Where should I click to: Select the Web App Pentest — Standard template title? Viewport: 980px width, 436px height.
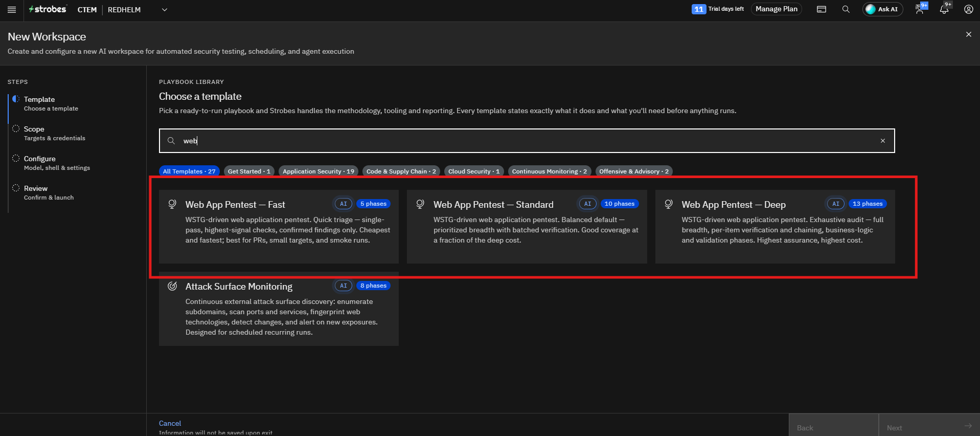(493, 205)
